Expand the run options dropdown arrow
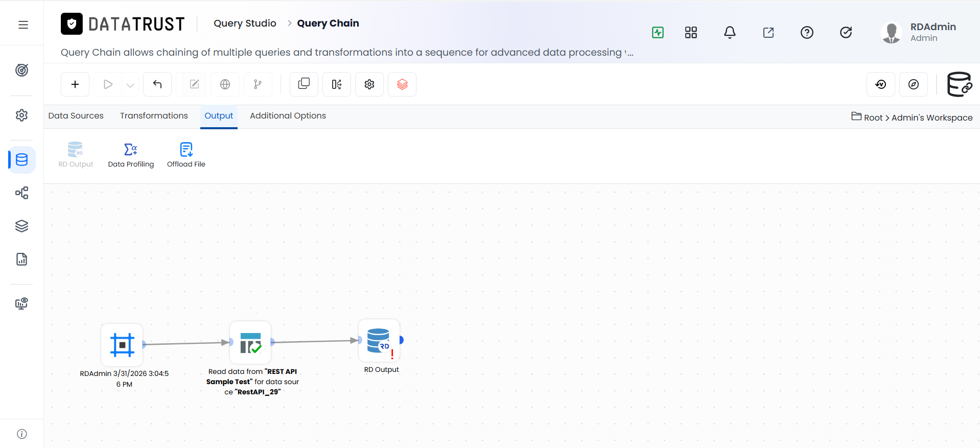Viewport: 980px width, 448px height. coord(130,85)
